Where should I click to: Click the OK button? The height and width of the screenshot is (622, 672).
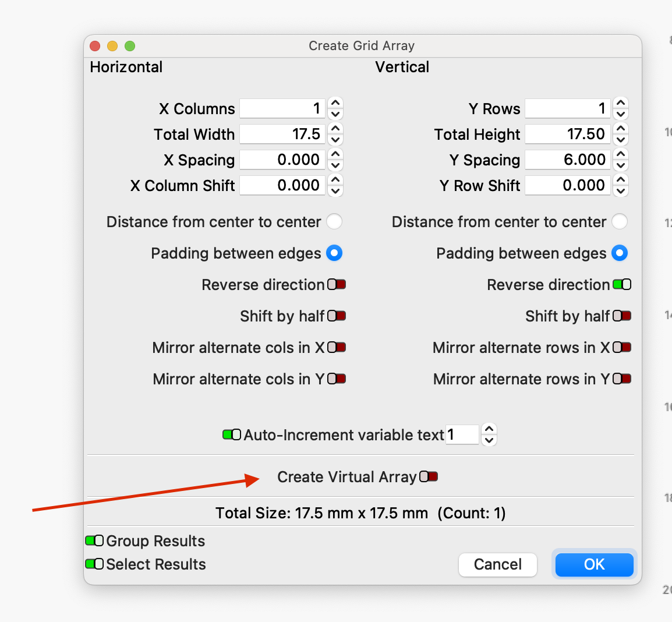coord(594,564)
